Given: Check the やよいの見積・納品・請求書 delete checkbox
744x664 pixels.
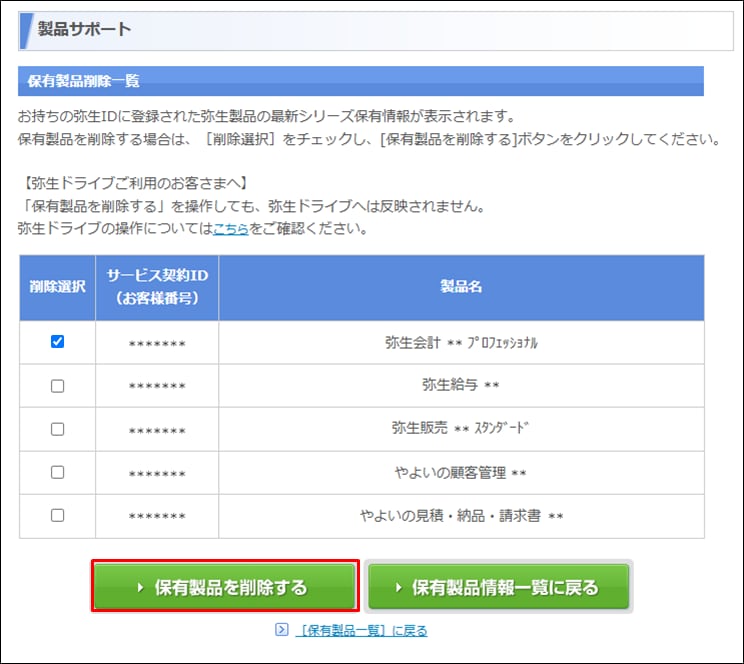Looking at the screenshot, I should click(x=57, y=515).
